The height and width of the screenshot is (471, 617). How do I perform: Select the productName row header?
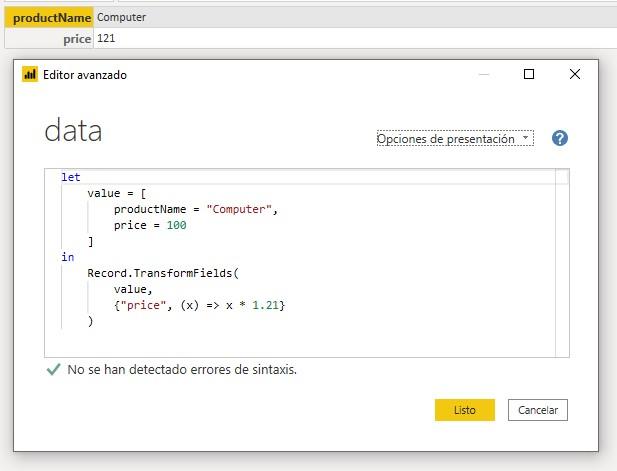click(x=51, y=18)
